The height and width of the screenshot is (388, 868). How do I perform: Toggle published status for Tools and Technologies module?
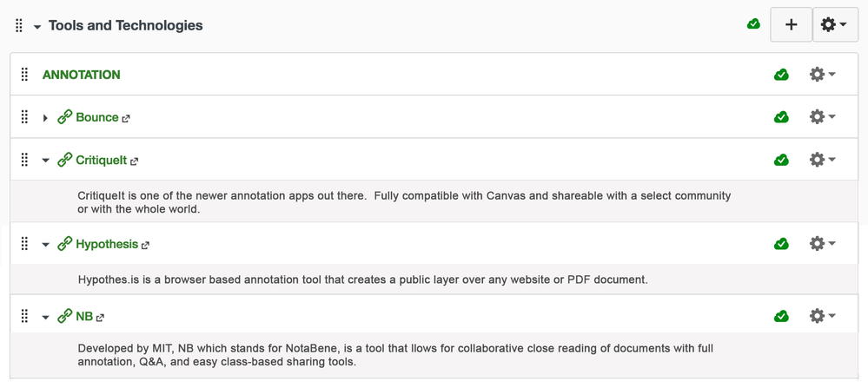coord(753,24)
